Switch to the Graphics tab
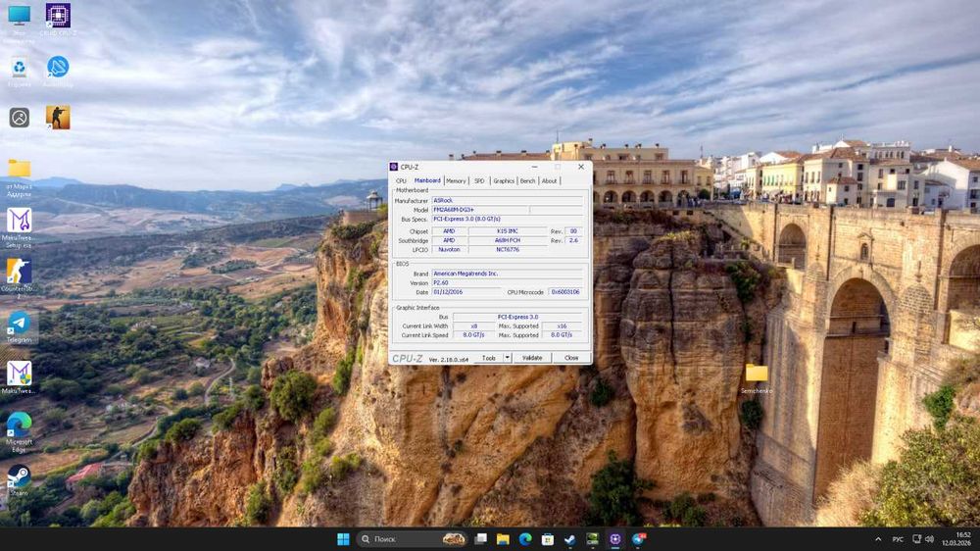Screen dimensions: 980x551 click(x=504, y=180)
